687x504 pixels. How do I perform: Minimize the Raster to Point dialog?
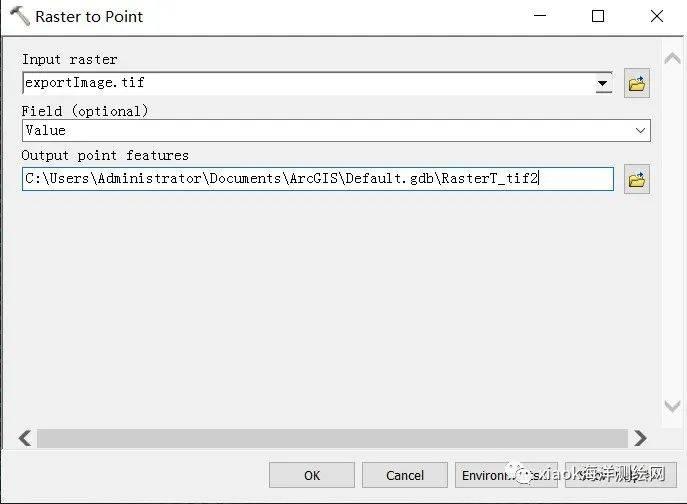point(540,16)
